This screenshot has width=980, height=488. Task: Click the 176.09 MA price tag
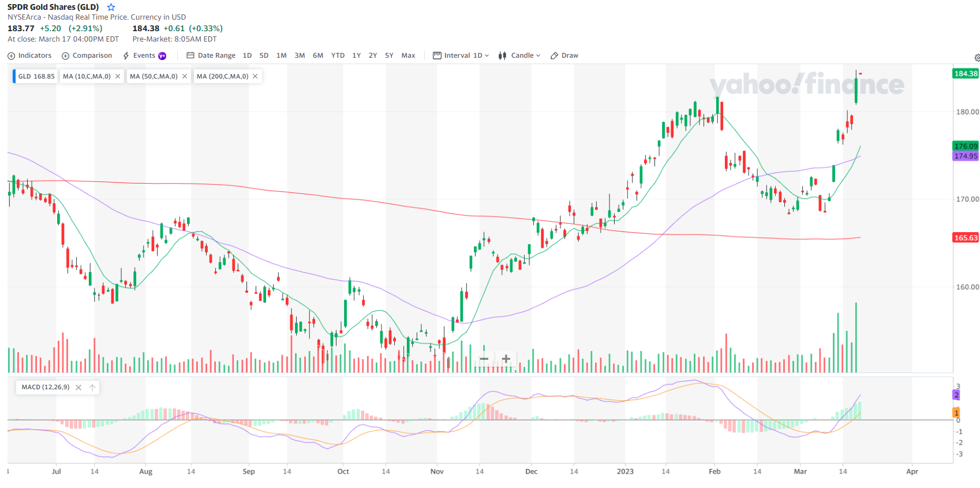coord(966,146)
